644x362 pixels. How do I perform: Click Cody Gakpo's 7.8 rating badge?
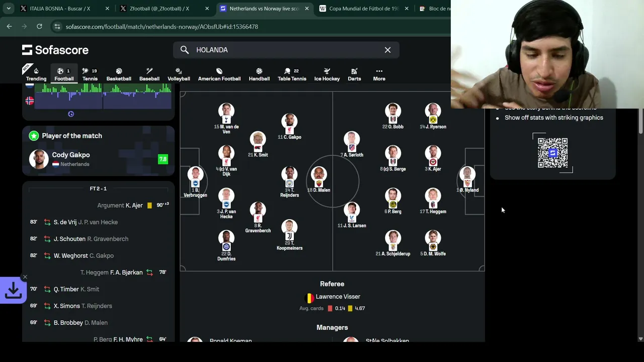(163, 159)
